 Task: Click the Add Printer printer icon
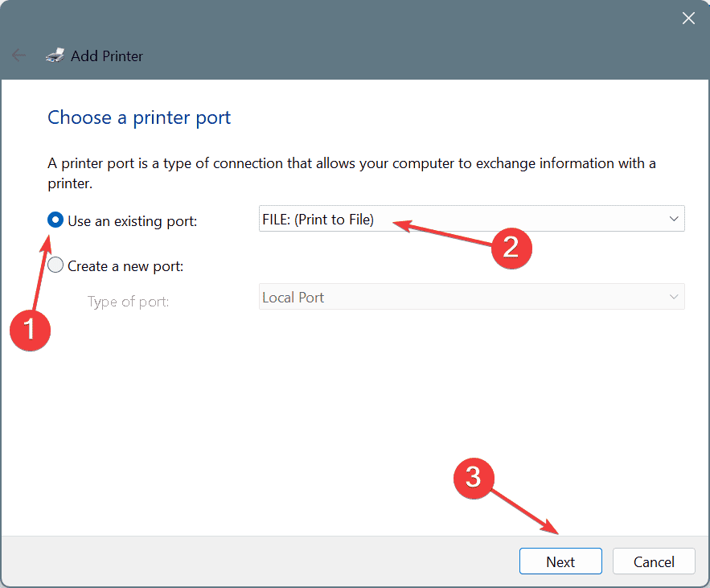(x=55, y=56)
